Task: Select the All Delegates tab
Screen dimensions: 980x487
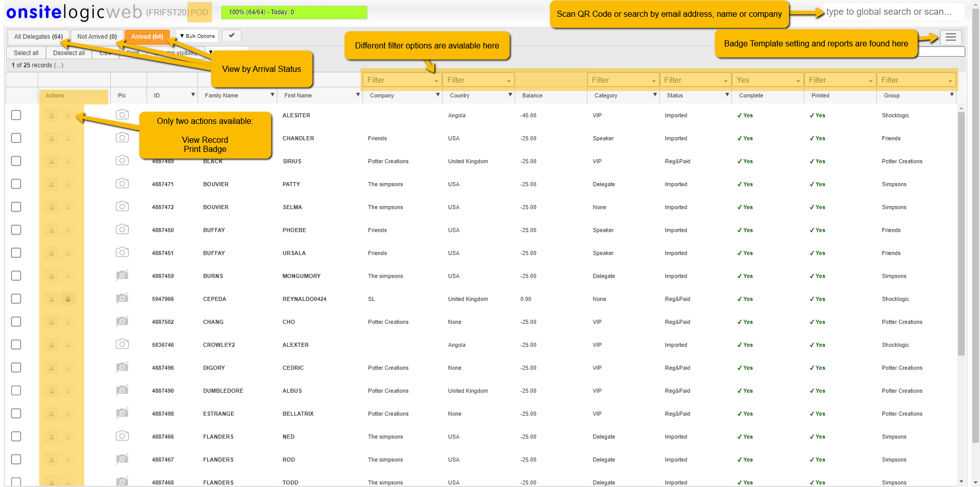Action: pyautogui.click(x=38, y=36)
